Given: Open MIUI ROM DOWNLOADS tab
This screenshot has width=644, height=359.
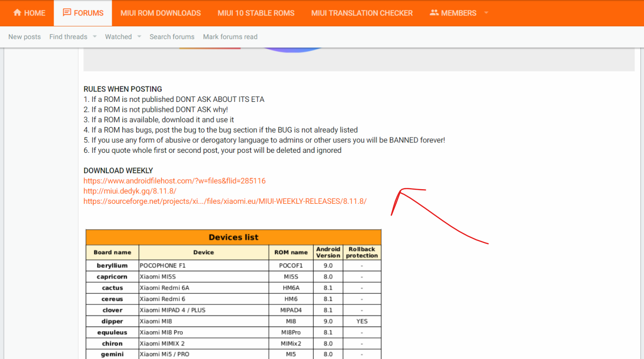Looking at the screenshot, I should tap(161, 13).
